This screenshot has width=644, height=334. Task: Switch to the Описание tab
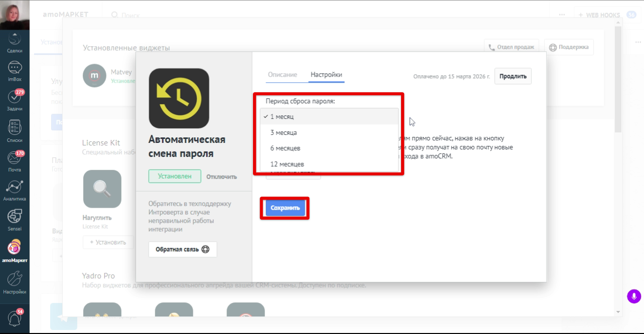pyautogui.click(x=282, y=75)
